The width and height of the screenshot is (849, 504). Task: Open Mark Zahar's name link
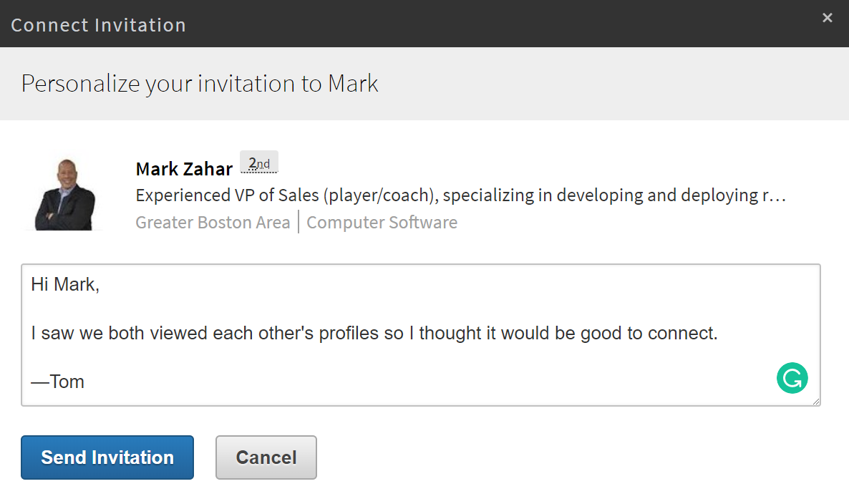pyautogui.click(x=184, y=169)
